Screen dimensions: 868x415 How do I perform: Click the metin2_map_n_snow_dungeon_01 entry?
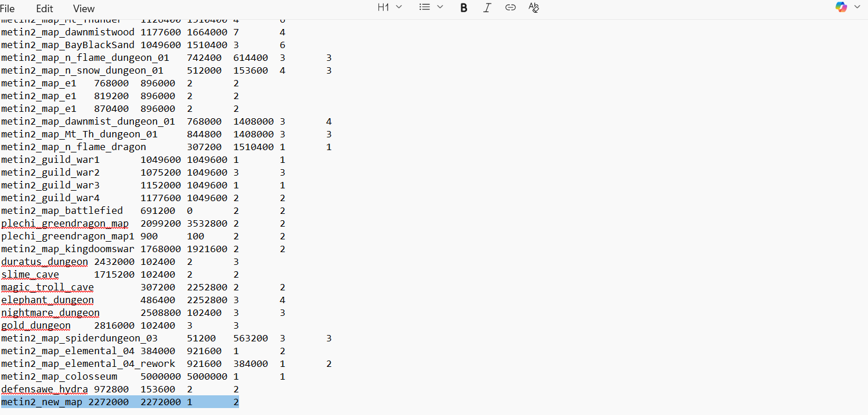[82, 70]
